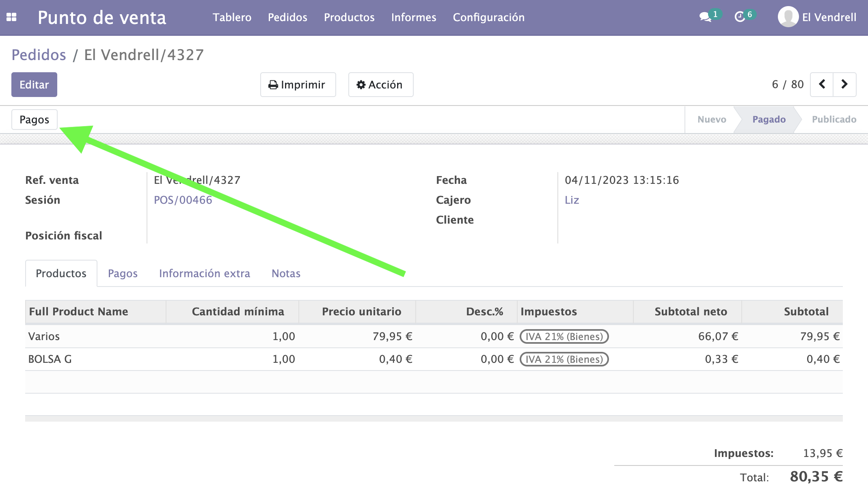868x487 pixels.
Task: Open the Informes menu
Action: [x=413, y=17]
